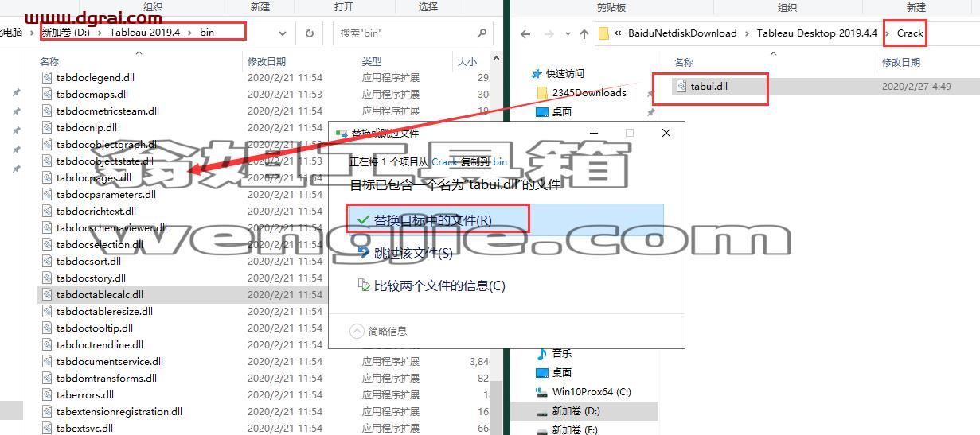Select tabdocumentservice.dll file
The width and height of the screenshot is (980, 435).
click(110, 362)
